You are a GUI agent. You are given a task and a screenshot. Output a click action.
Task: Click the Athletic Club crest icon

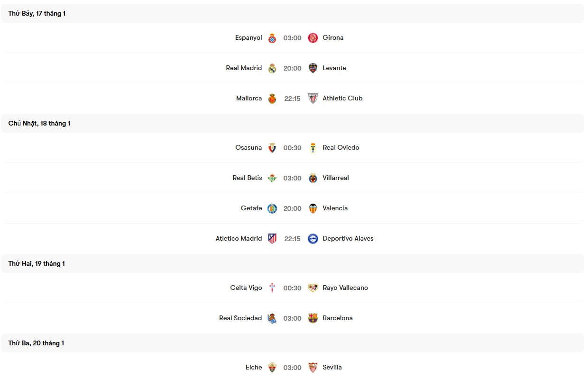click(x=313, y=99)
